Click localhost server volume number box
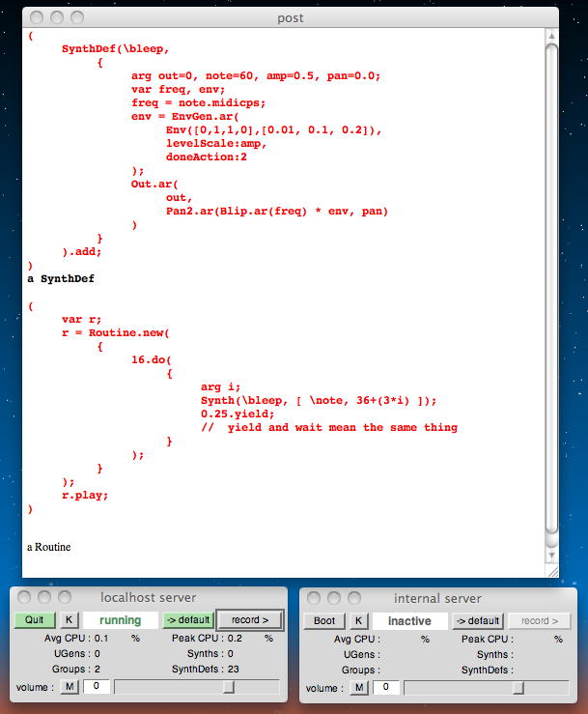This screenshot has height=714, width=588. click(96, 686)
